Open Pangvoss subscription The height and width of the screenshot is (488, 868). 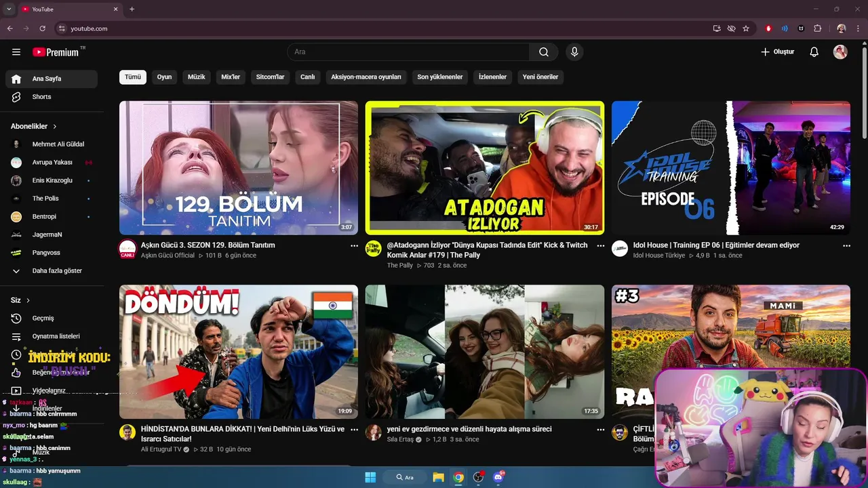52,252
